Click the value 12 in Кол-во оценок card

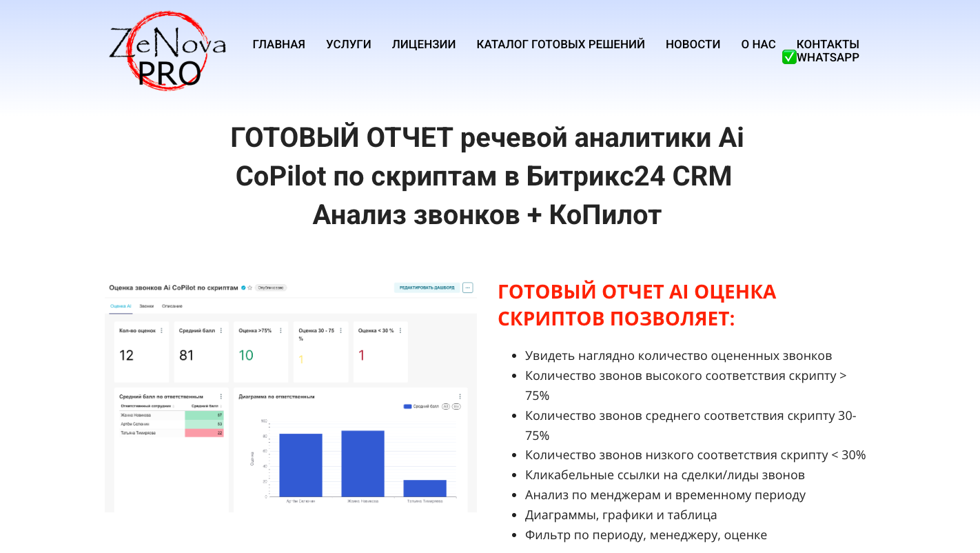[126, 355]
